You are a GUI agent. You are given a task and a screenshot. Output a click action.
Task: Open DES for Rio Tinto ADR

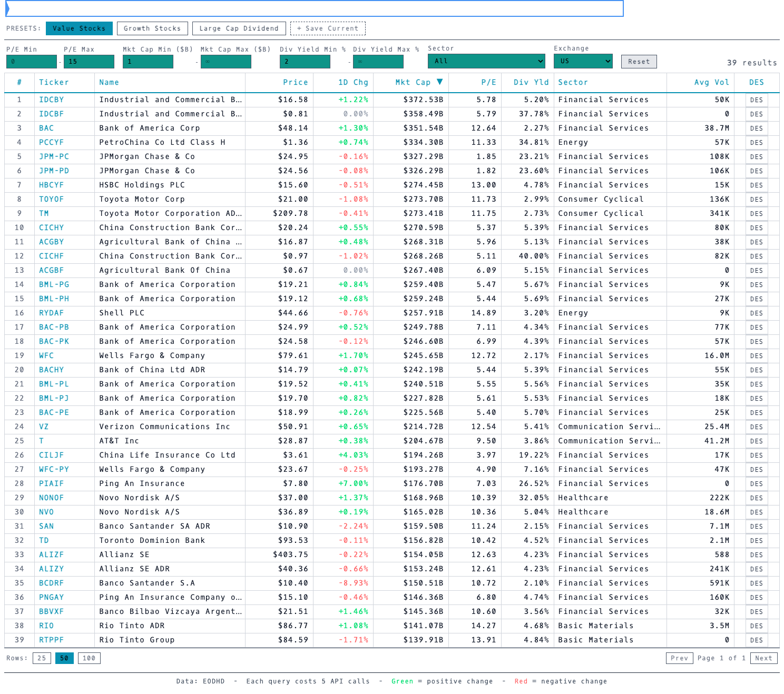(756, 626)
